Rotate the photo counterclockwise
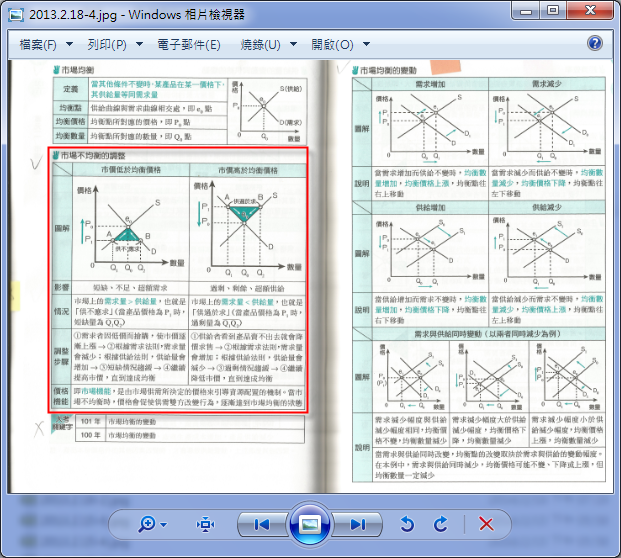Viewport: 621px width, 558px height. [407, 524]
